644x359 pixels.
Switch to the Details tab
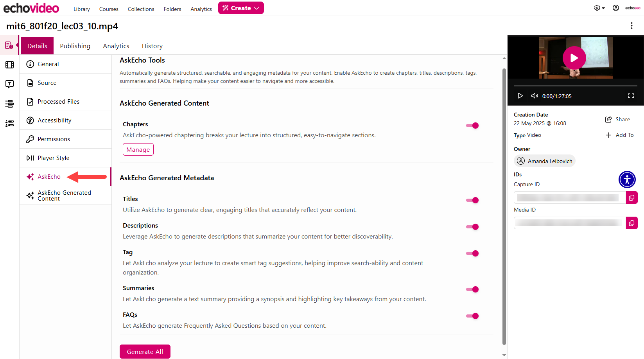37,46
